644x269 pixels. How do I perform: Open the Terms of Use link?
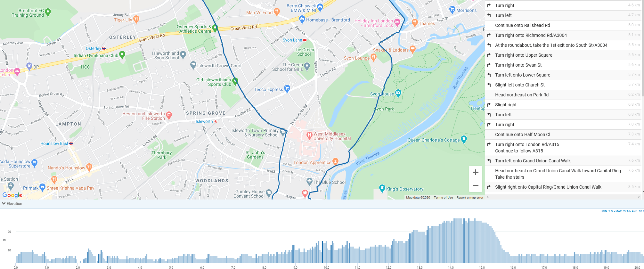(443, 198)
